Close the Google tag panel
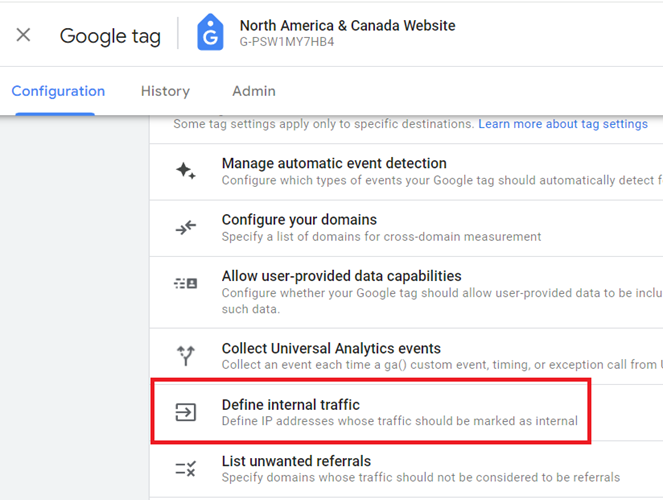 click(x=23, y=35)
